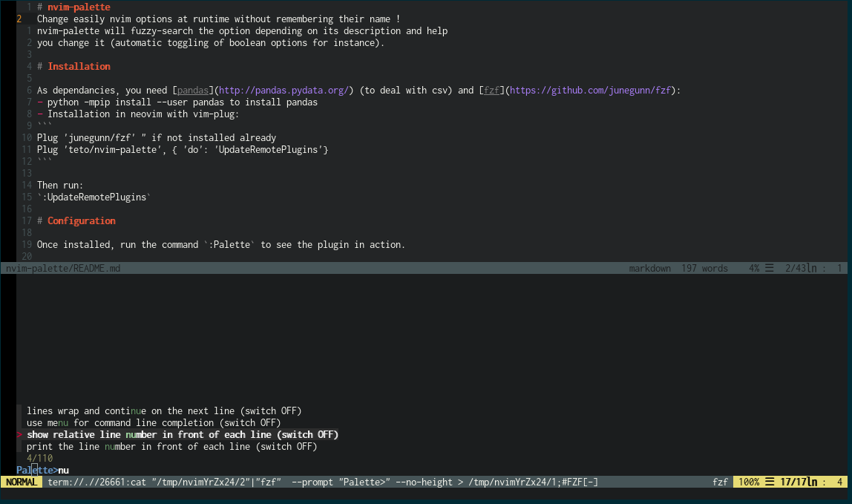
Task: Click the 'you change it (automatic toggling' line
Action: click(x=211, y=43)
